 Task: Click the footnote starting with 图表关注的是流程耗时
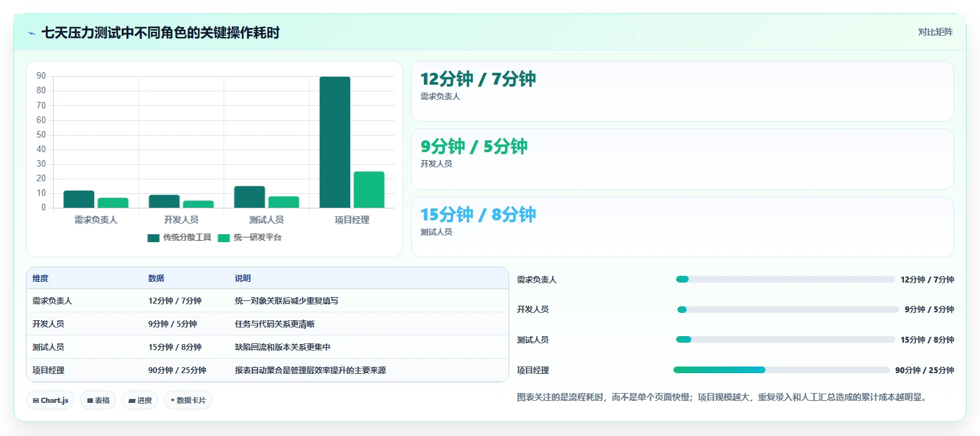(x=723, y=398)
